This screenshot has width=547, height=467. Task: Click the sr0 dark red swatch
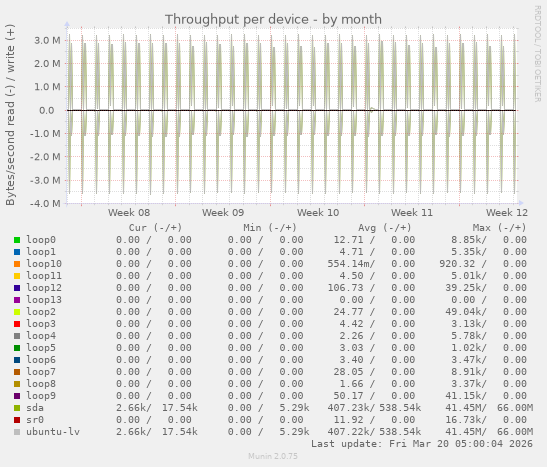[x=17, y=420]
